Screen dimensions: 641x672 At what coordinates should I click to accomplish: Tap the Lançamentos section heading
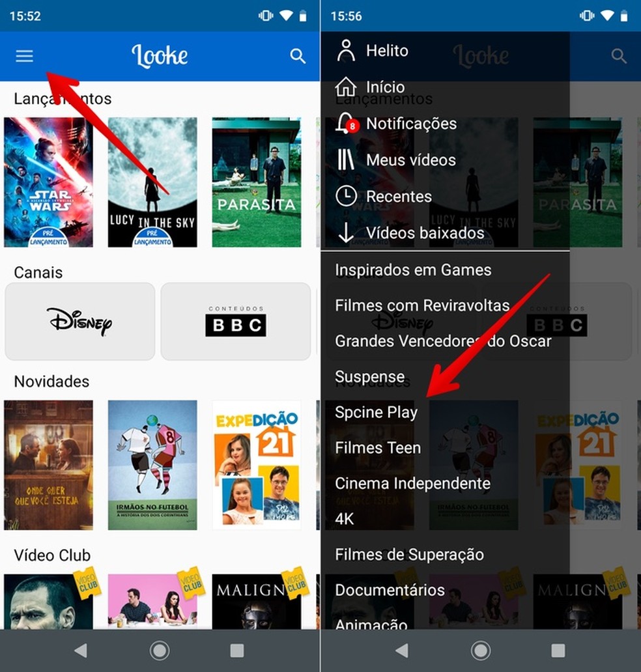(63, 98)
